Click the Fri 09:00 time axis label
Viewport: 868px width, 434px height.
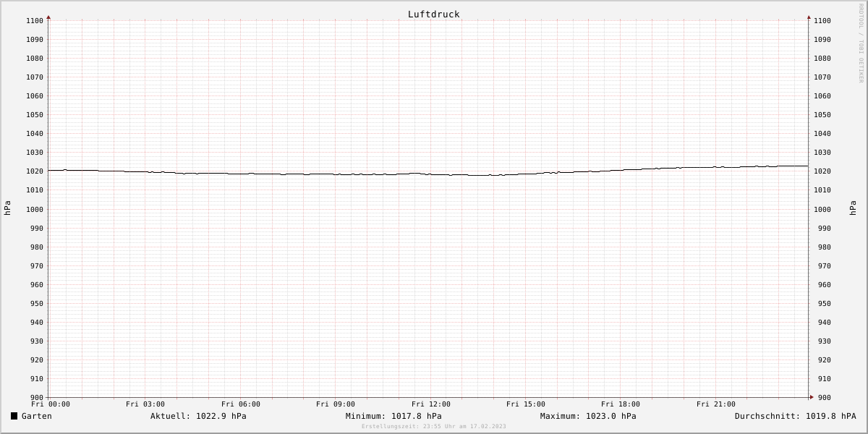336,404
